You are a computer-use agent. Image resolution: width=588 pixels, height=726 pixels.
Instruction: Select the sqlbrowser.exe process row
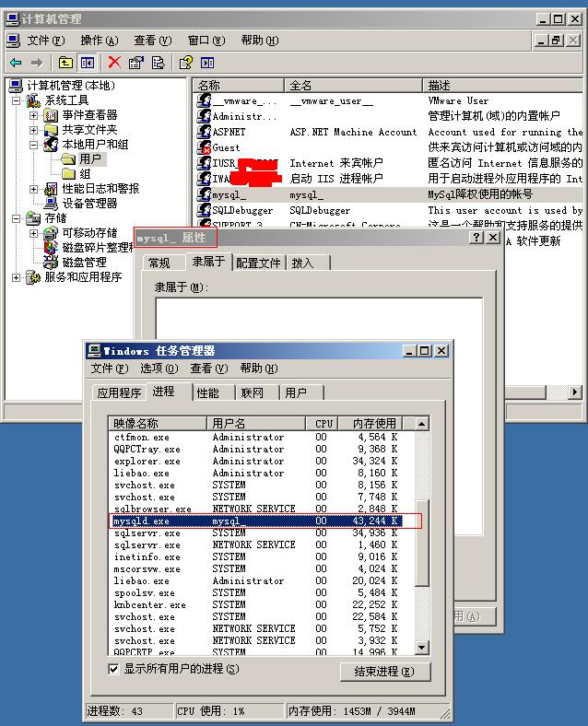[263, 509]
